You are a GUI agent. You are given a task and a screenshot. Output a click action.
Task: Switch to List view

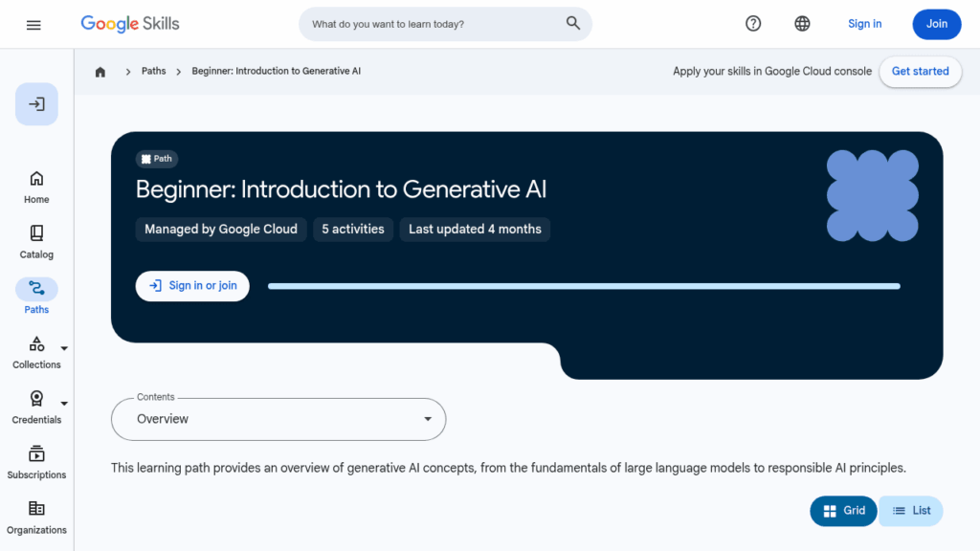point(911,511)
